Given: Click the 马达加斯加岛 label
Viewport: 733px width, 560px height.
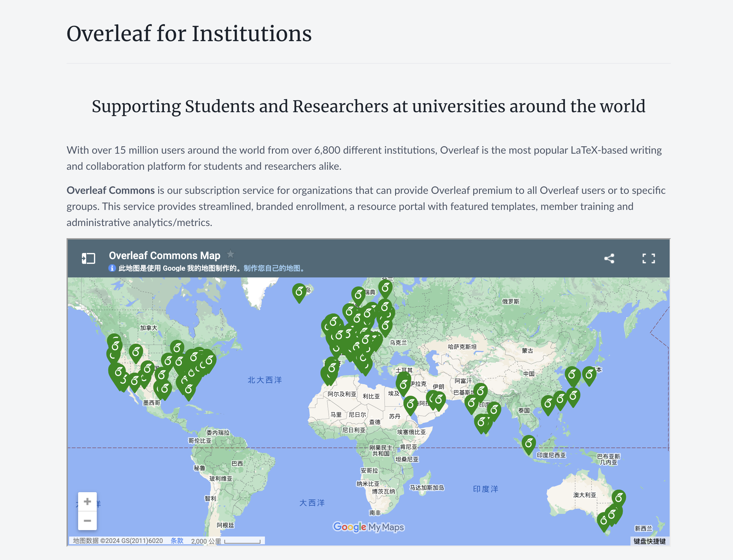Looking at the screenshot, I should pyautogui.click(x=427, y=488).
